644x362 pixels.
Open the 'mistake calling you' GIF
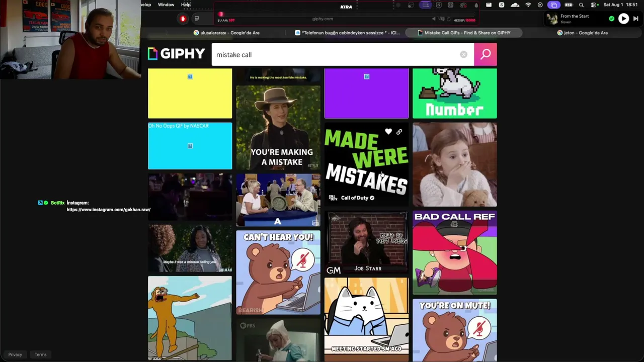coord(190,248)
